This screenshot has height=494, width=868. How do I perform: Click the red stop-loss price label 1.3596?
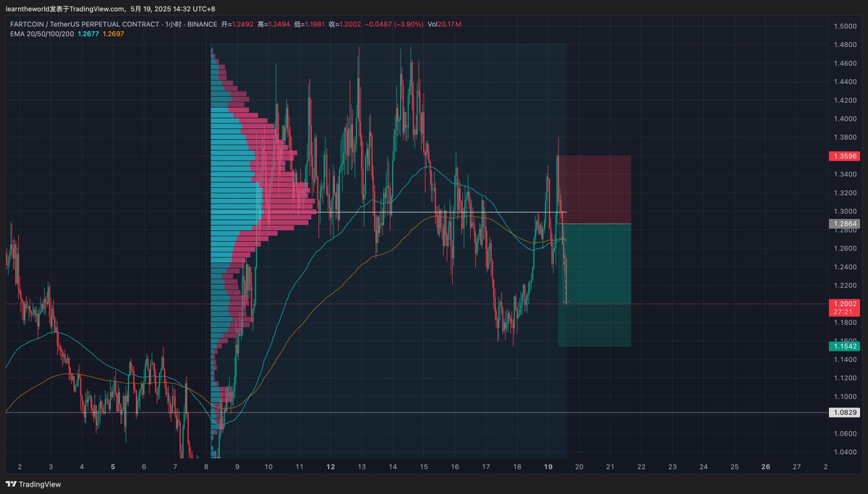[x=844, y=156]
